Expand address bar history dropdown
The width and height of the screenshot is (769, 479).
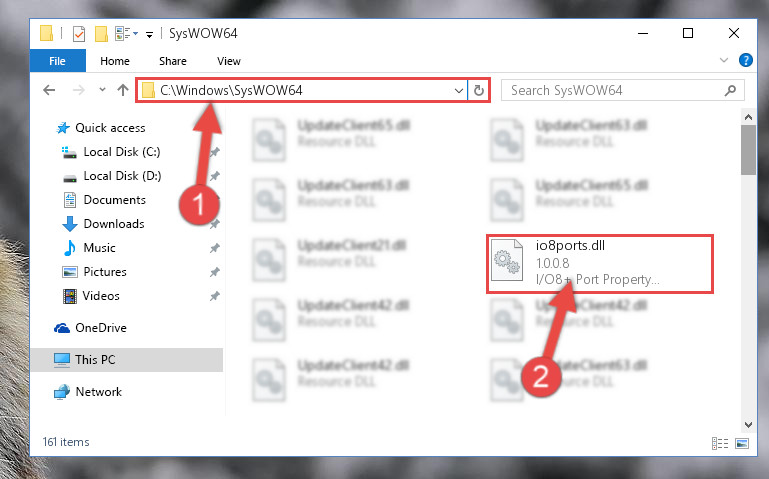tap(459, 91)
